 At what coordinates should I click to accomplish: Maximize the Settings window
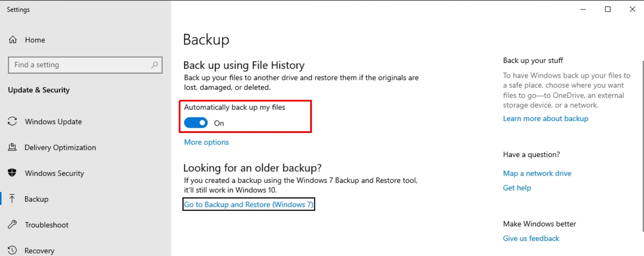click(607, 9)
